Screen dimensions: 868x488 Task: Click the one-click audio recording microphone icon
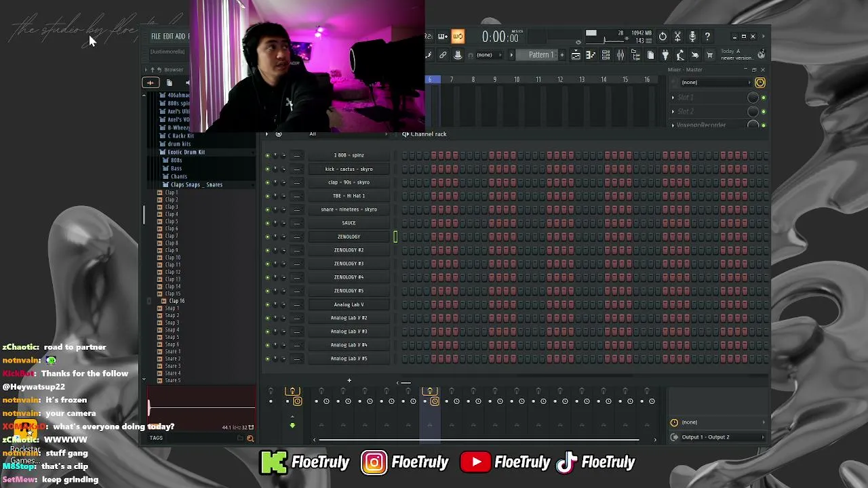coord(692,37)
